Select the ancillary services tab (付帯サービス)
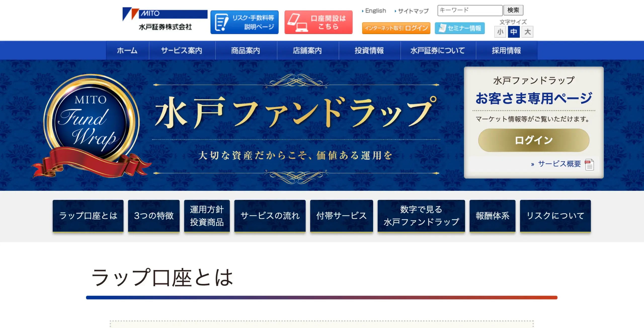The width and height of the screenshot is (644, 328). (x=342, y=216)
